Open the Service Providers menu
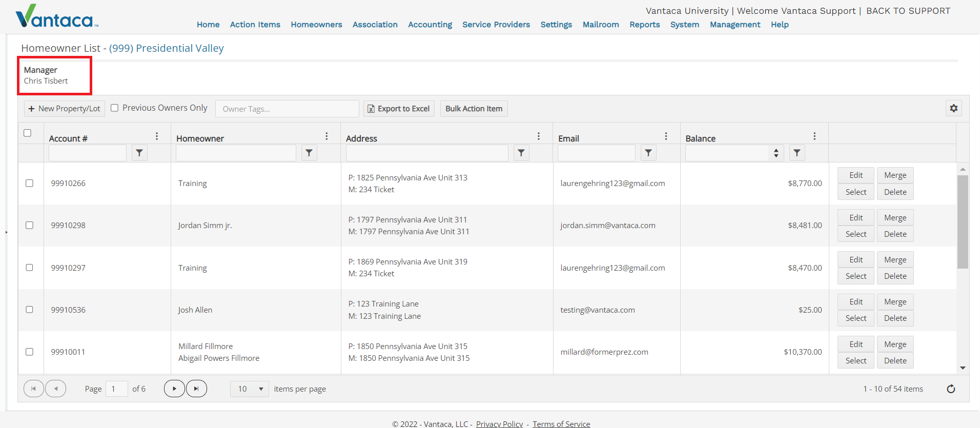This screenshot has width=980, height=428. 496,25
